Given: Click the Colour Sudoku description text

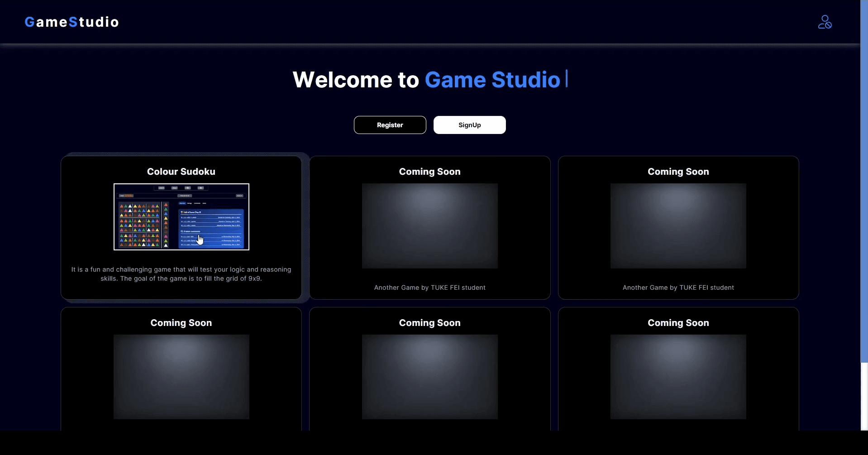Looking at the screenshot, I should [181, 274].
